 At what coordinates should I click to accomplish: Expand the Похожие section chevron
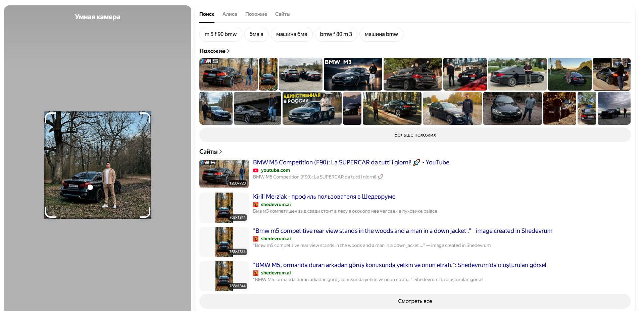tap(228, 51)
